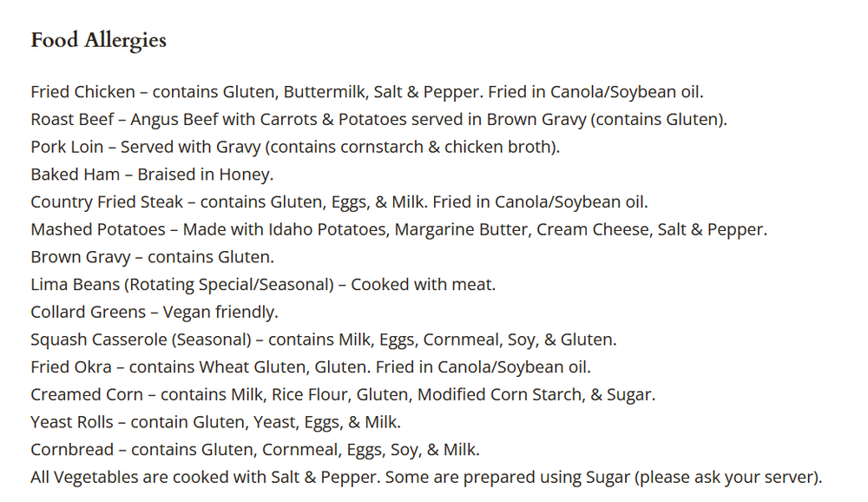Click the Fried Okra line
The height and width of the screenshot is (502, 868).
tap(310, 367)
